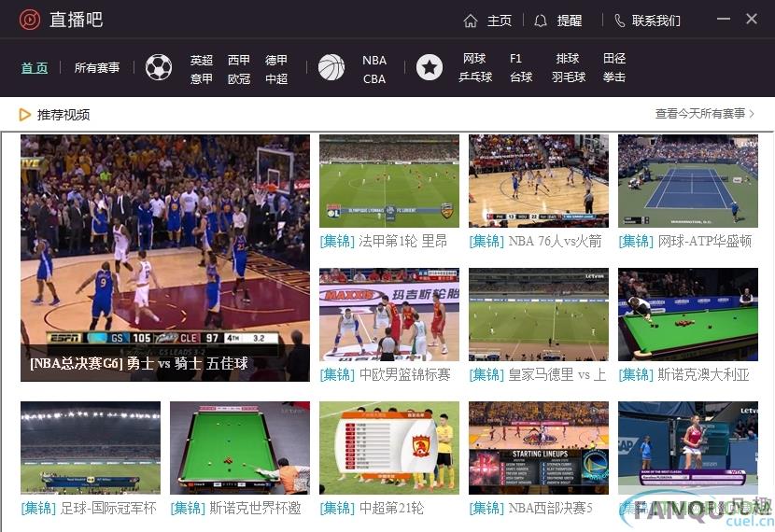Image resolution: width=775 pixels, height=532 pixels.
Task: Select the 田径 category link
Action: tap(614, 59)
